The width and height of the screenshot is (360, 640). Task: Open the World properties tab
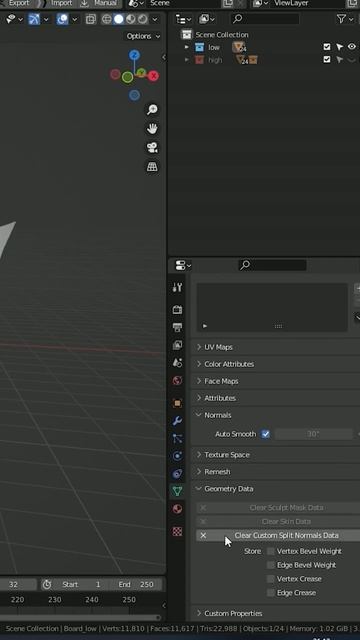177,381
